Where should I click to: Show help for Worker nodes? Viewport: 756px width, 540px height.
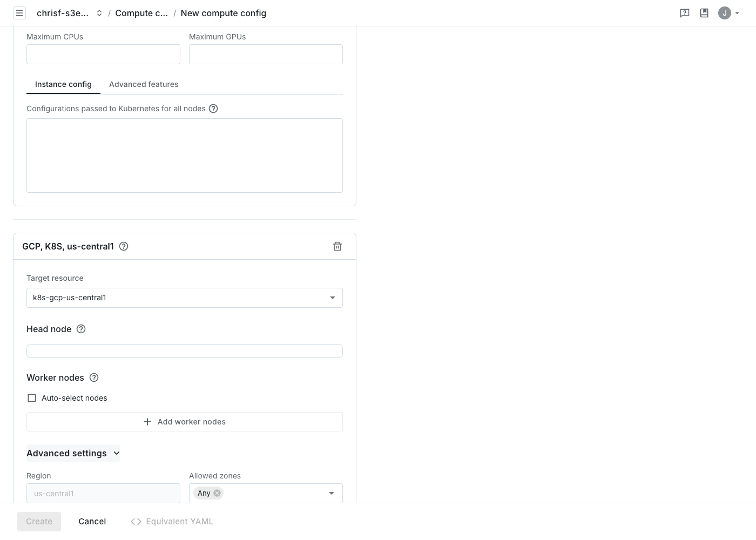(94, 377)
